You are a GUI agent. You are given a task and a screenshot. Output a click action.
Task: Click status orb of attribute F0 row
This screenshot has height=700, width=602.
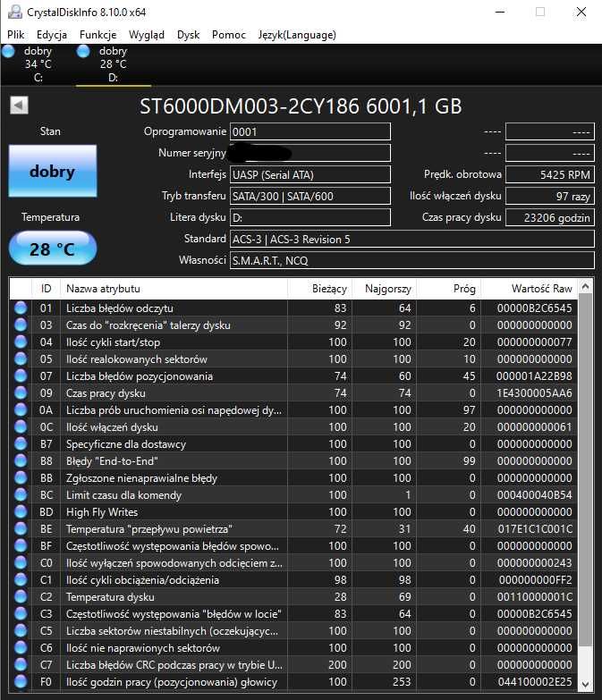[21, 682]
